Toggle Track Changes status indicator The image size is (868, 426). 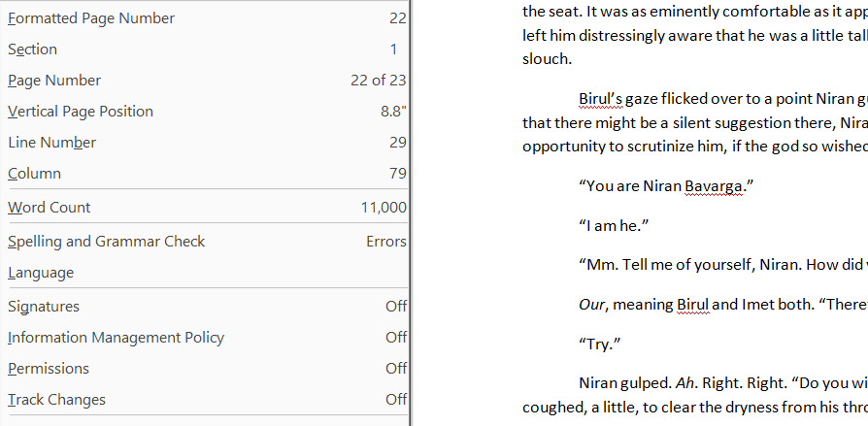[x=56, y=400]
